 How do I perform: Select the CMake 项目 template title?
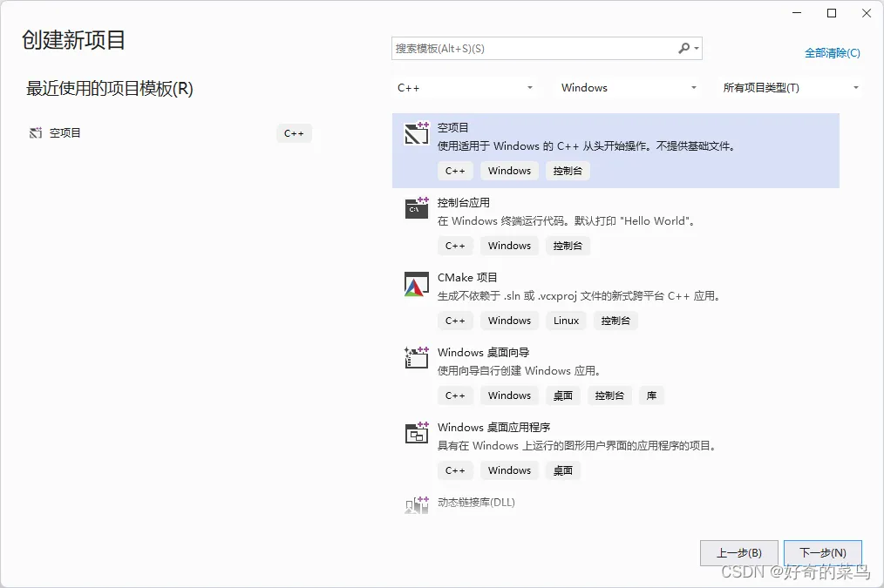[x=467, y=278]
